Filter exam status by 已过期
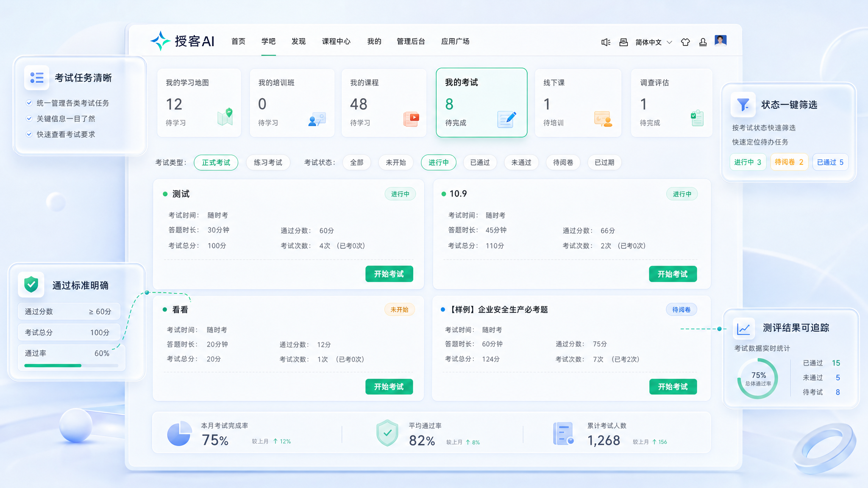868x488 pixels. [x=604, y=163]
